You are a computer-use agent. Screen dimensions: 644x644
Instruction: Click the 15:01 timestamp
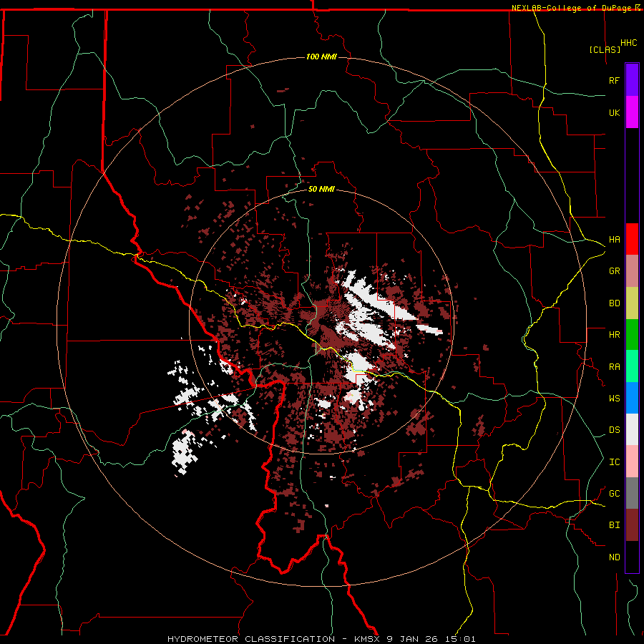pyautogui.click(x=459, y=639)
